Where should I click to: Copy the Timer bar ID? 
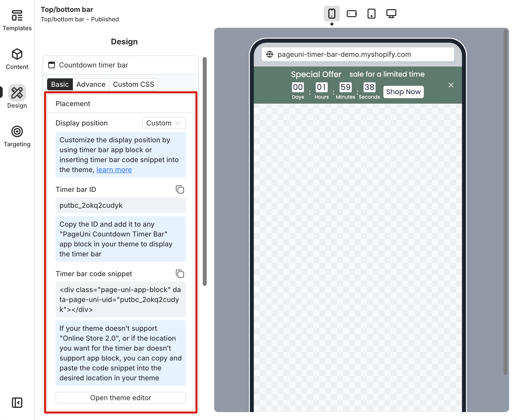[180, 189]
